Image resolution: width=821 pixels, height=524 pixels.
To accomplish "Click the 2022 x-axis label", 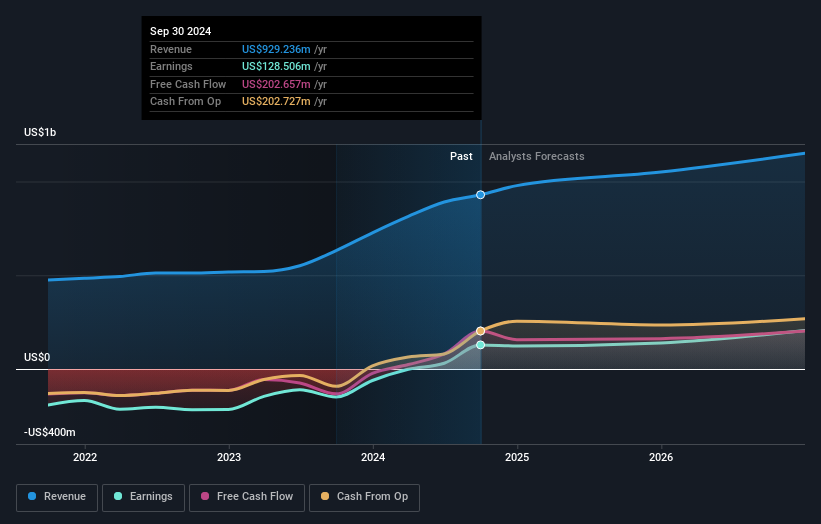I will tap(85, 458).
